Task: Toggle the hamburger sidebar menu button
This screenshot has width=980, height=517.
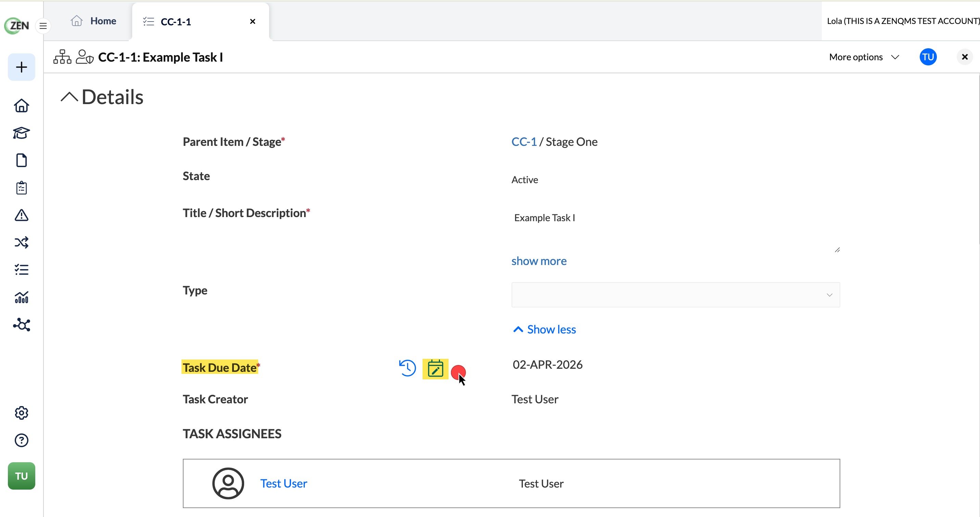Action: [x=43, y=26]
